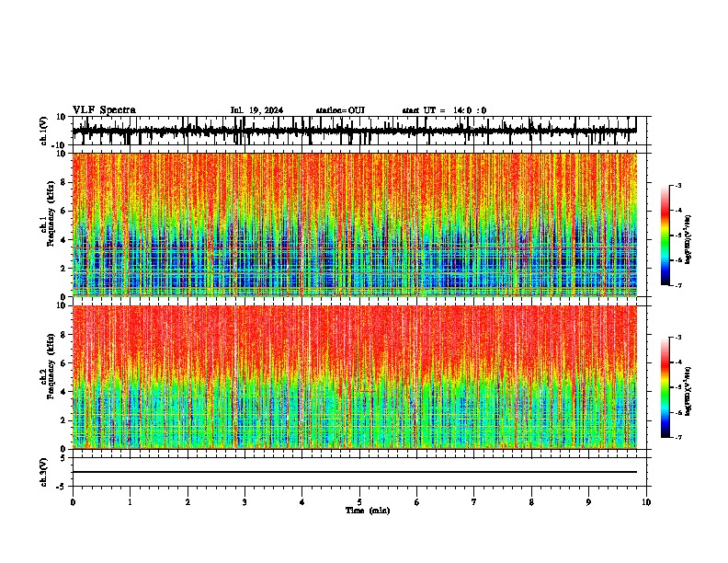Click inside the ch.1 frequency spectrogram
728x563 pixels.
(354, 224)
